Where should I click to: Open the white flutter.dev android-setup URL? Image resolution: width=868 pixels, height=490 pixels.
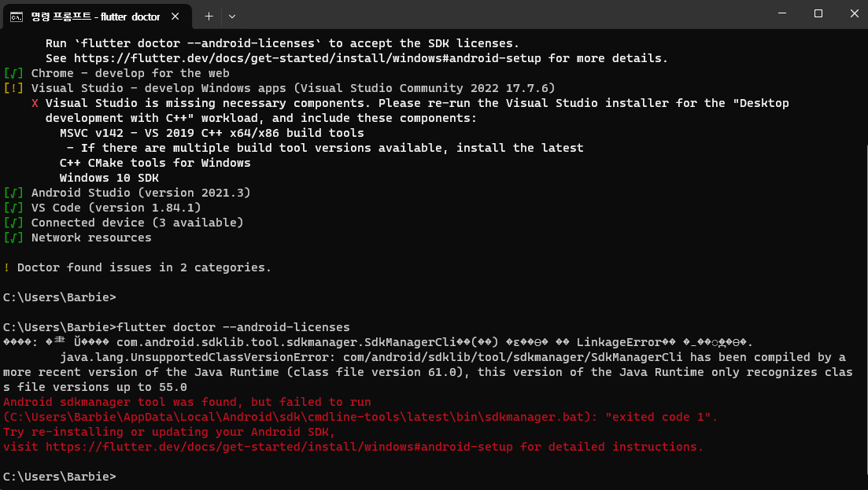point(307,59)
